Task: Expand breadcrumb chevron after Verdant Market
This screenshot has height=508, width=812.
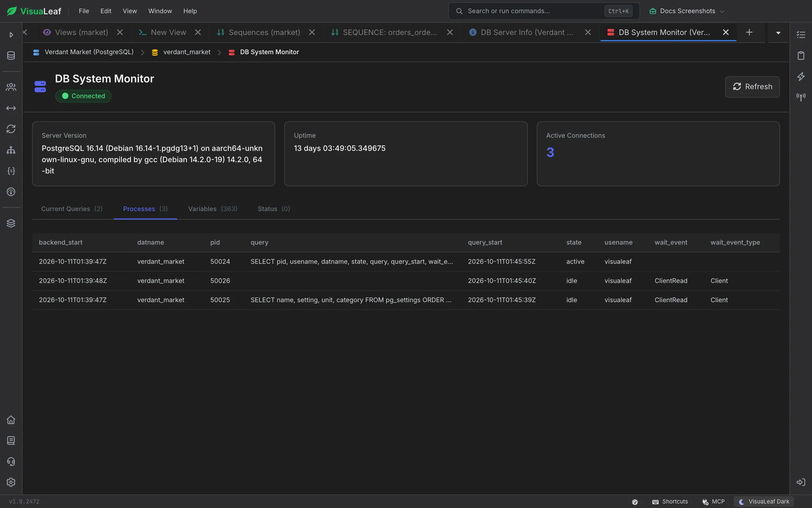Action: click(143, 52)
